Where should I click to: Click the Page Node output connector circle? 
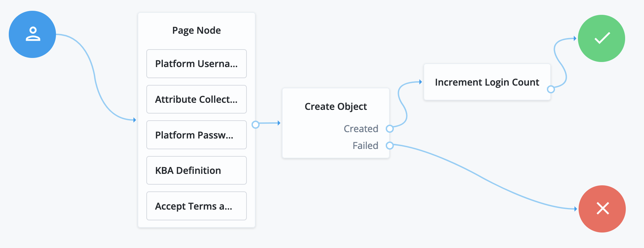(256, 125)
